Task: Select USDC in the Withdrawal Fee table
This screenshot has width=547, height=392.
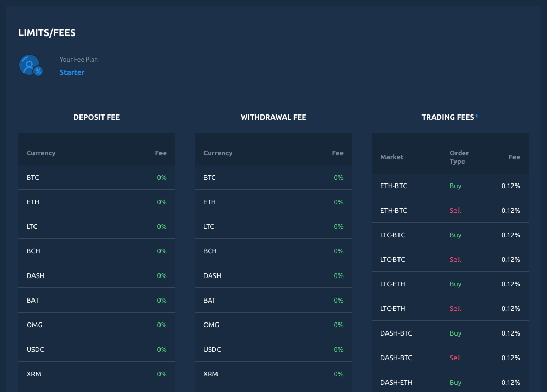Action: tap(212, 350)
